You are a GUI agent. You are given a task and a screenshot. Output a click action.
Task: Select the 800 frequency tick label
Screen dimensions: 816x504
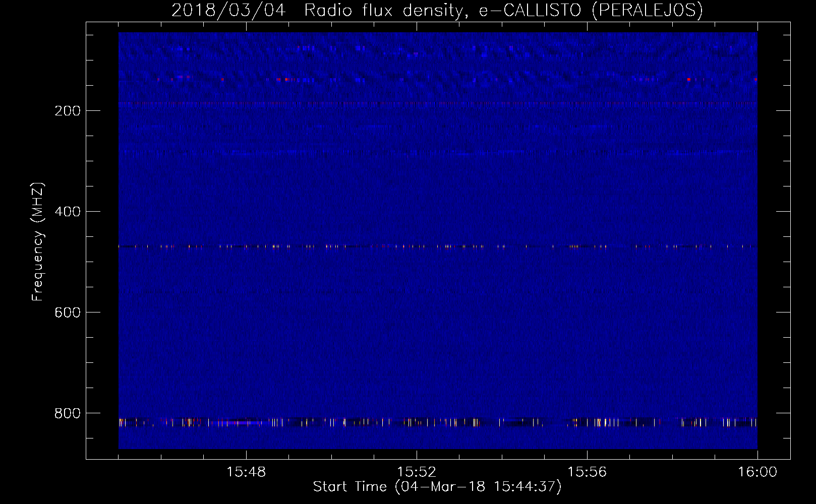coord(68,413)
